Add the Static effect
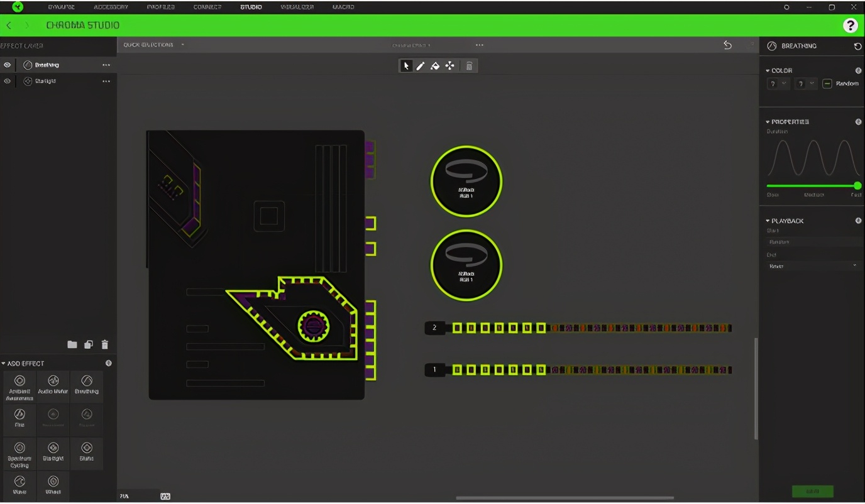The image size is (865, 504). click(87, 453)
